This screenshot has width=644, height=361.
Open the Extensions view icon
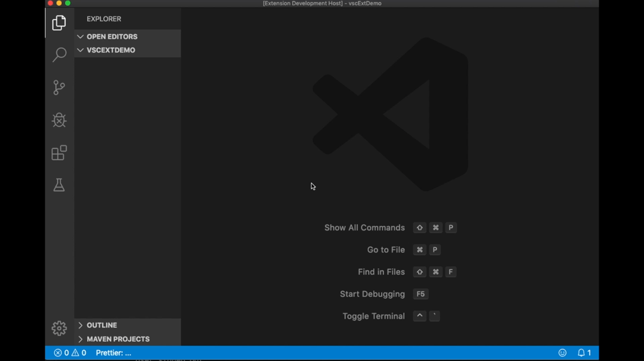point(59,153)
